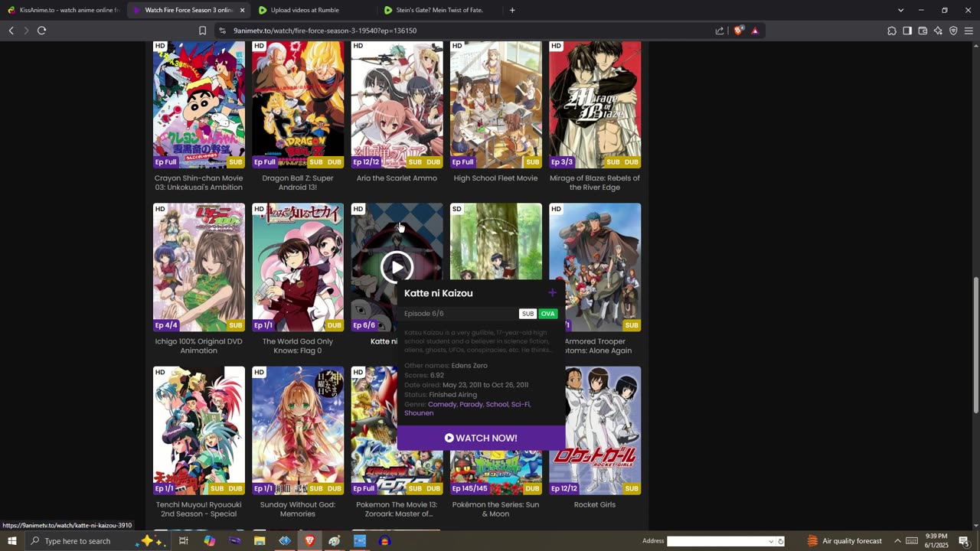Open the Brave Wallet icon

point(923,31)
